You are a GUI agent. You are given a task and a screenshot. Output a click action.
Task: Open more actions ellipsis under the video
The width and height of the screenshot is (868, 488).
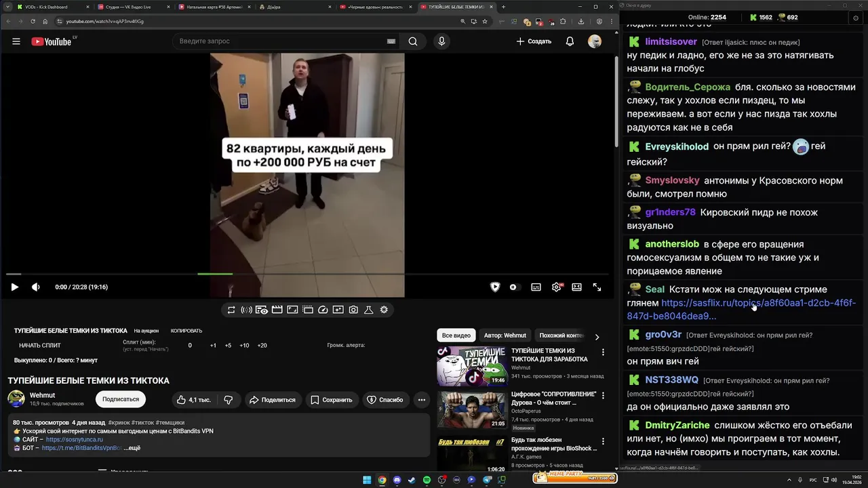coord(422,400)
